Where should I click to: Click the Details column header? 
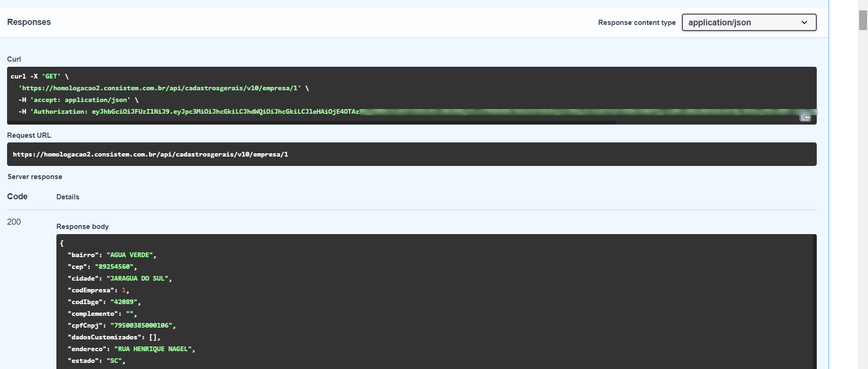(68, 197)
